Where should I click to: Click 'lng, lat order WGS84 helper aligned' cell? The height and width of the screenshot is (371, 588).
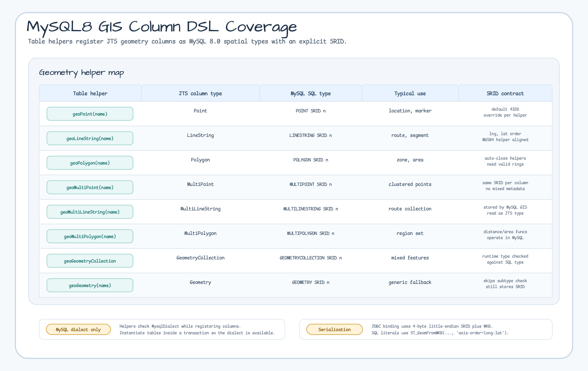505,137
